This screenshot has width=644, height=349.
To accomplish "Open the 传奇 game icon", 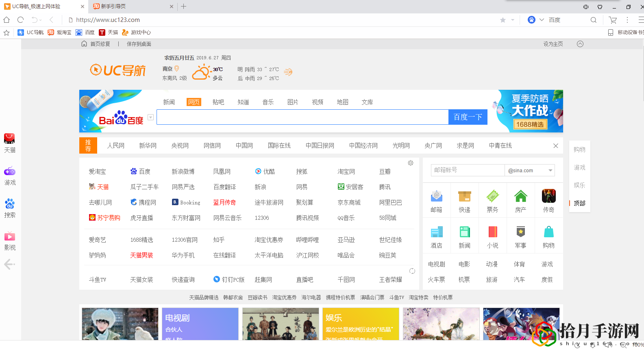I will point(548,196).
